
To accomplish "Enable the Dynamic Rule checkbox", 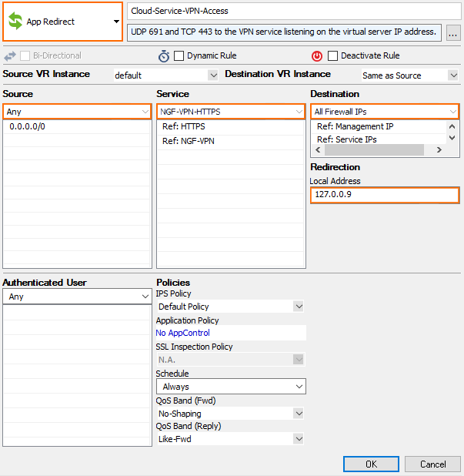I will pyautogui.click(x=179, y=56).
